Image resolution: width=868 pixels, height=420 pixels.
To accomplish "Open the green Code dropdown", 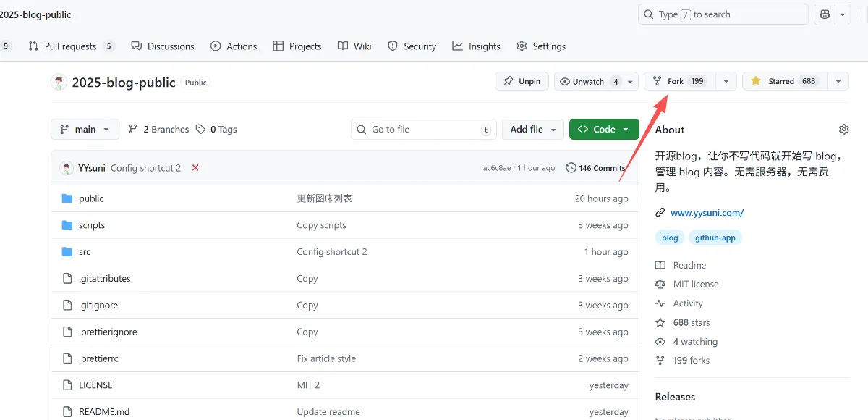I will 604,130.
